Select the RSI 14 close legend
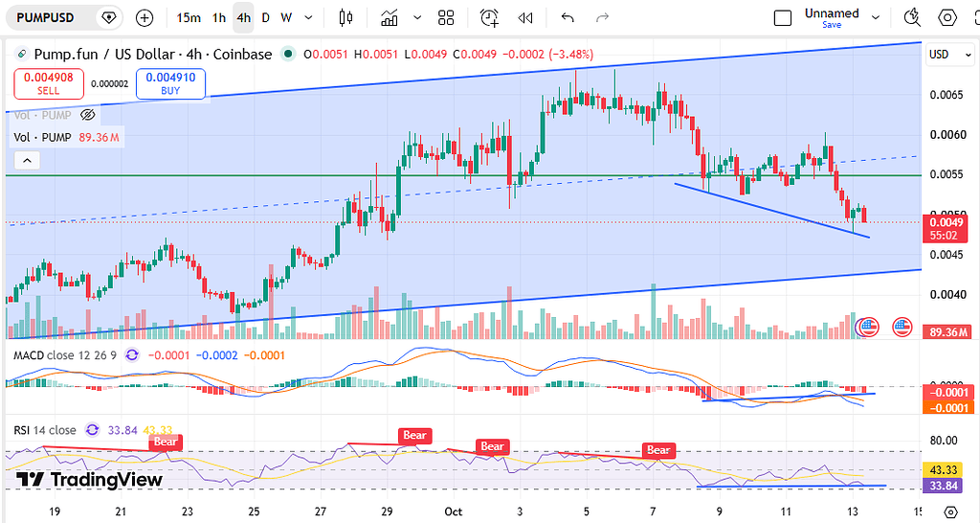980x523 pixels. coord(45,430)
